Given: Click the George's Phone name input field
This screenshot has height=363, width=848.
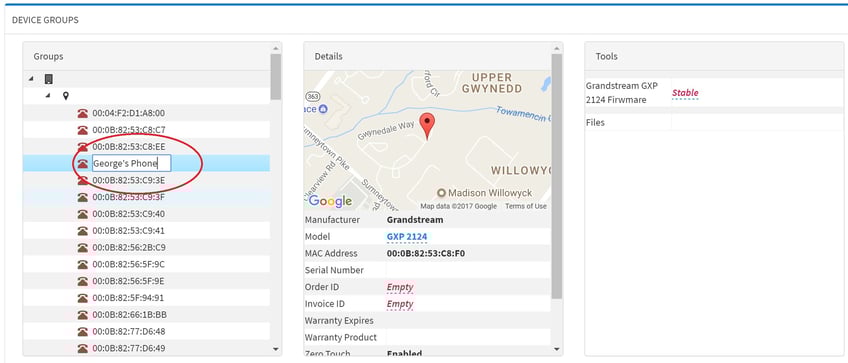Looking at the screenshot, I should tap(131, 163).
